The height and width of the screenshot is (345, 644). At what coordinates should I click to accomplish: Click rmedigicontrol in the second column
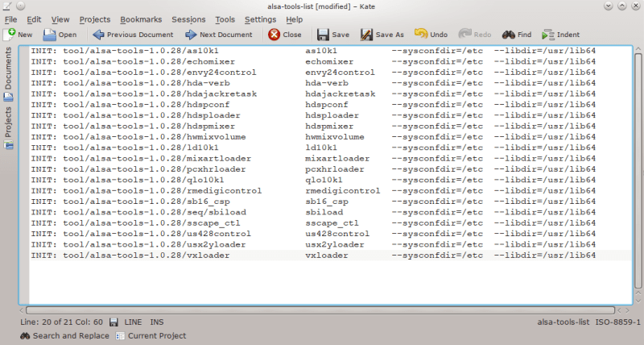343,191
